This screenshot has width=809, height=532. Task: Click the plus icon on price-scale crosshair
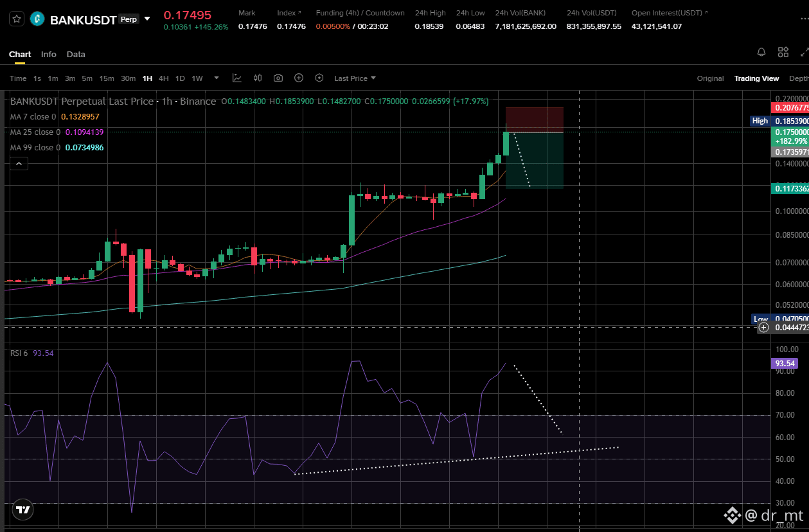(763, 327)
